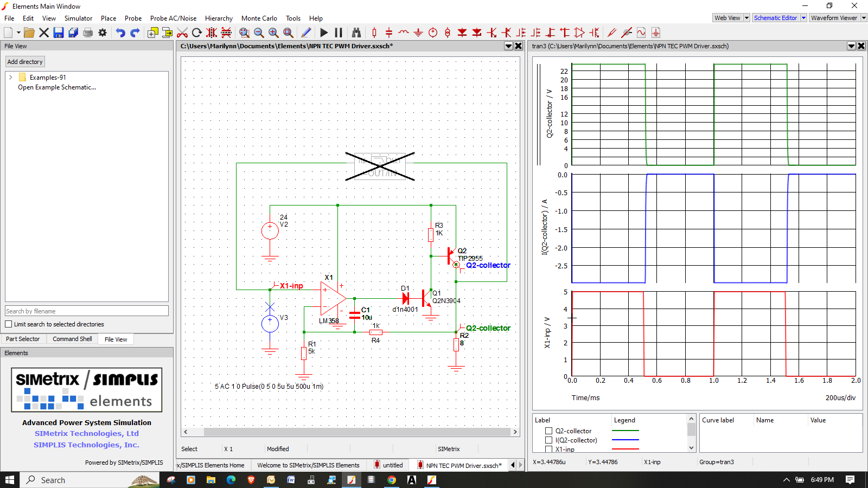Open the Windows Start menu
Viewport: 868px width, 488px height.
pos(10,480)
